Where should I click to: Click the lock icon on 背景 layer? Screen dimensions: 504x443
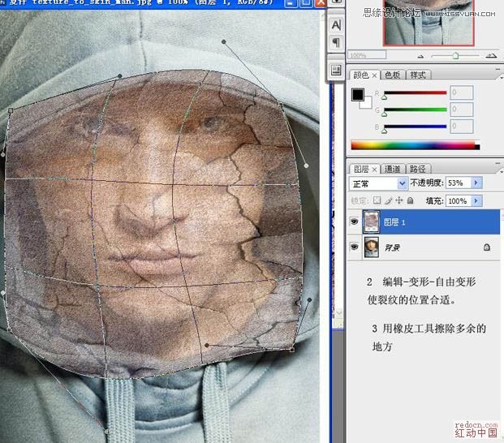tap(487, 247)
